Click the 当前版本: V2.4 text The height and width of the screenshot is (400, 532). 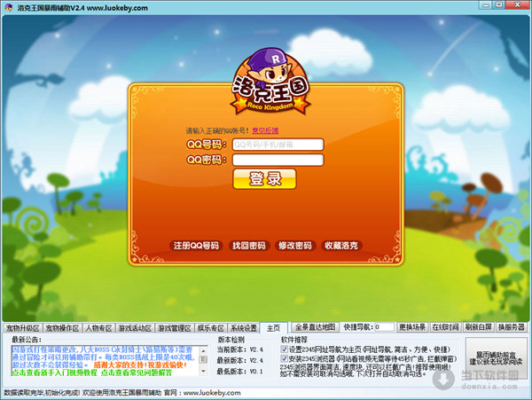240,349
